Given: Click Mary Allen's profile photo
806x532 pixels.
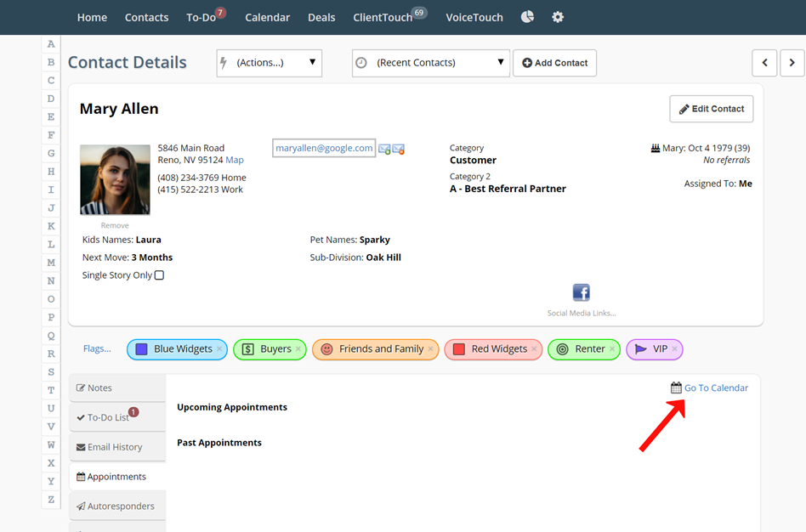Looking at the screenshot, I should 115,179.
